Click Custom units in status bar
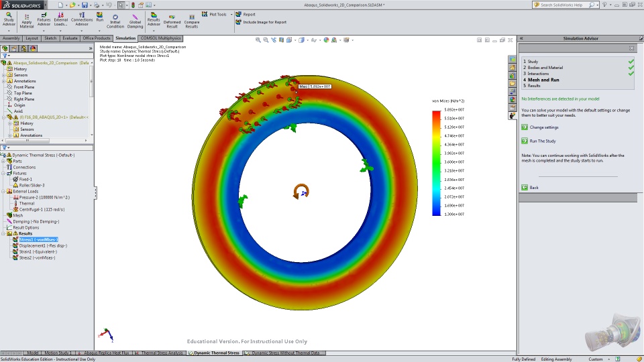The image size is (644, 362). click(596, 359)
